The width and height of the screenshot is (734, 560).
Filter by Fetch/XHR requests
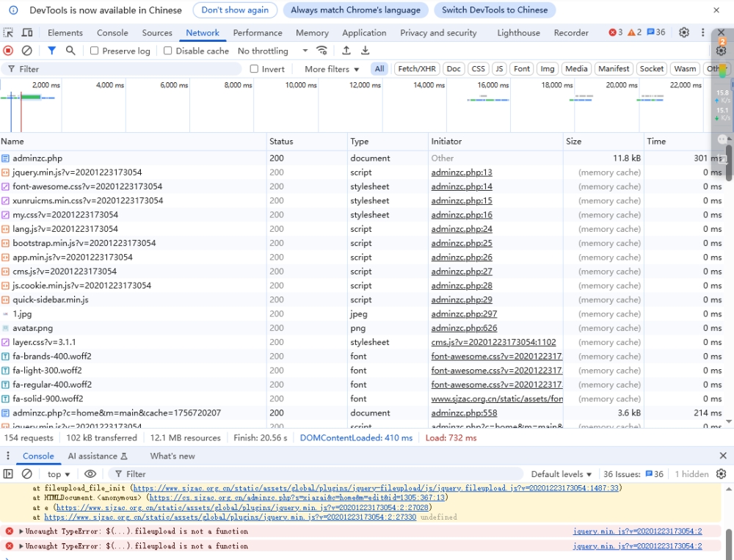coord(417,69)
